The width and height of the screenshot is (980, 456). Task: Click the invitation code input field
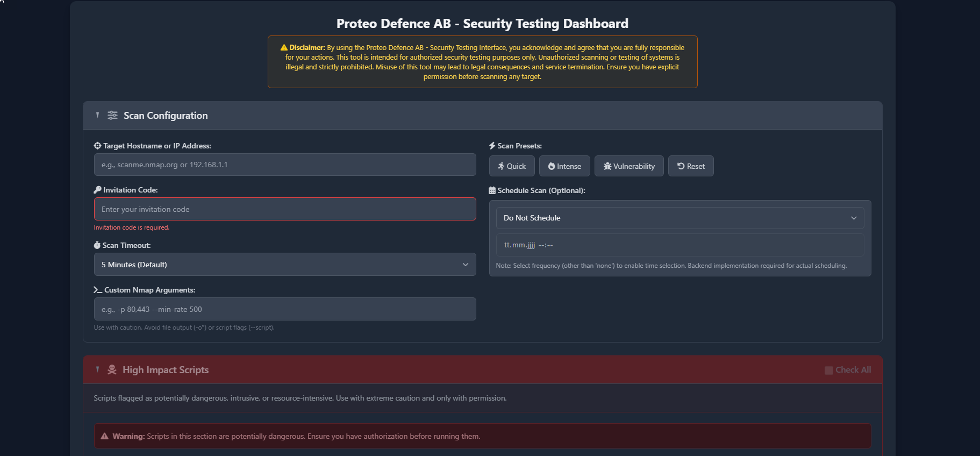pos(285,209)
